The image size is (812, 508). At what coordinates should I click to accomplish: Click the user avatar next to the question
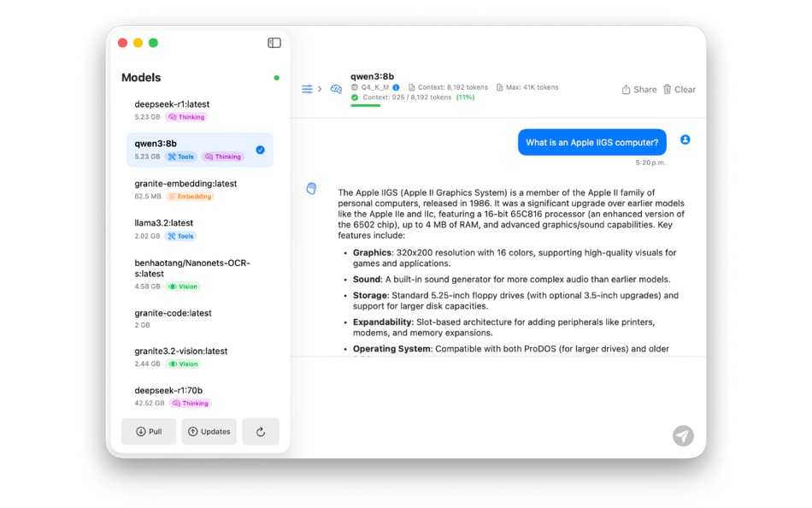click(x=685, y=140)
